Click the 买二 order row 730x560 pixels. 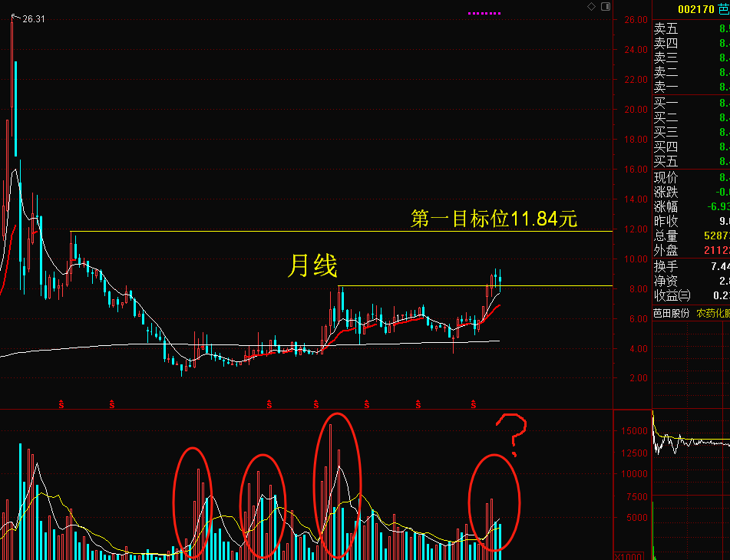point(691,117)
